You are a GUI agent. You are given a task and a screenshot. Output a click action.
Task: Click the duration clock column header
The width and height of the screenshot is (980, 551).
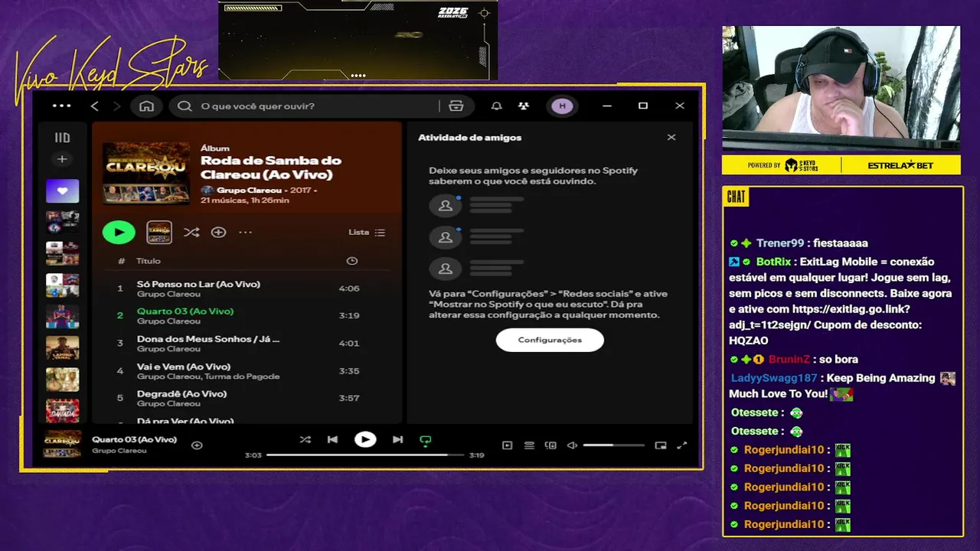click(351, 261)
